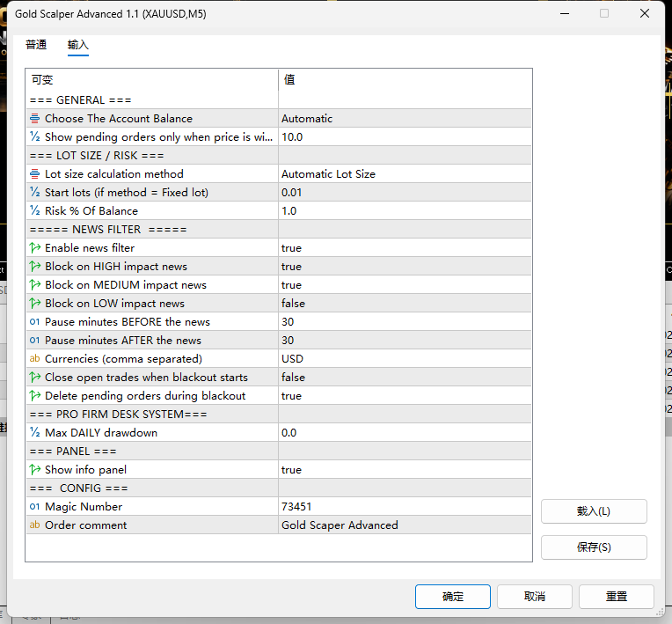
Task: Click the 值 column header
Action: point(405,80)
